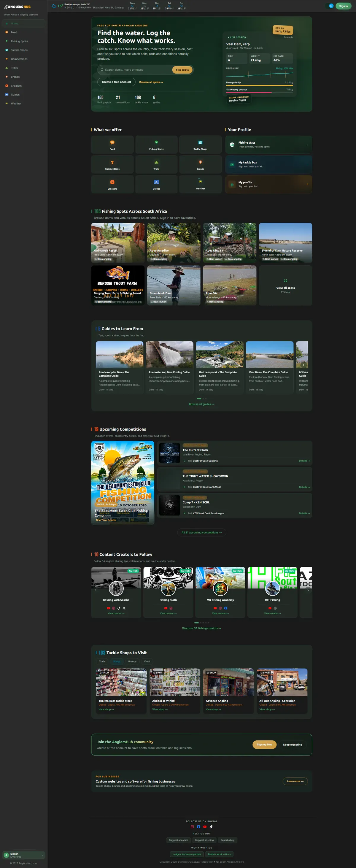The width and height of the screenshot is (356, 868).
Task: Show previous creators with the carousel left arrow
Action: [95, 590]
